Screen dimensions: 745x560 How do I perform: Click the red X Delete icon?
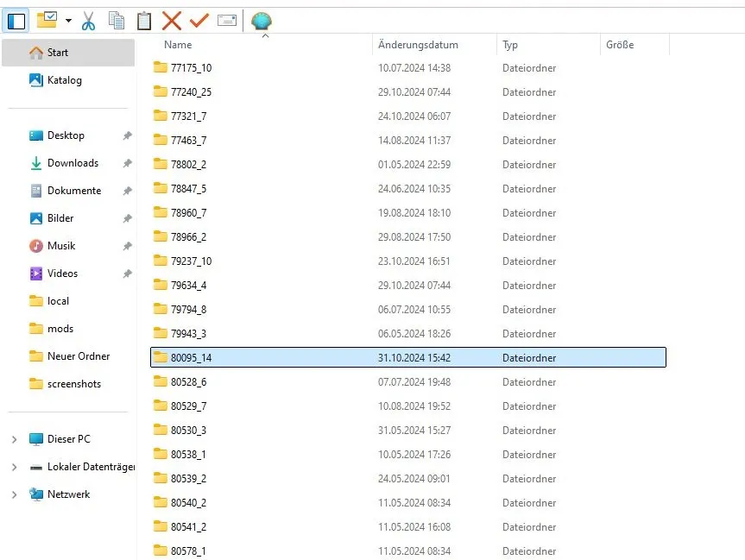172,20
